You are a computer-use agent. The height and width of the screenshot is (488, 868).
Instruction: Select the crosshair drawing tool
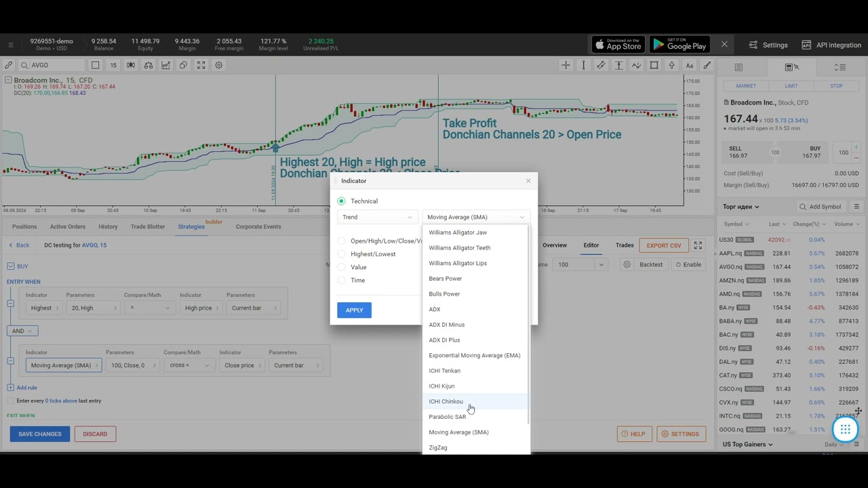coord(566,65)
